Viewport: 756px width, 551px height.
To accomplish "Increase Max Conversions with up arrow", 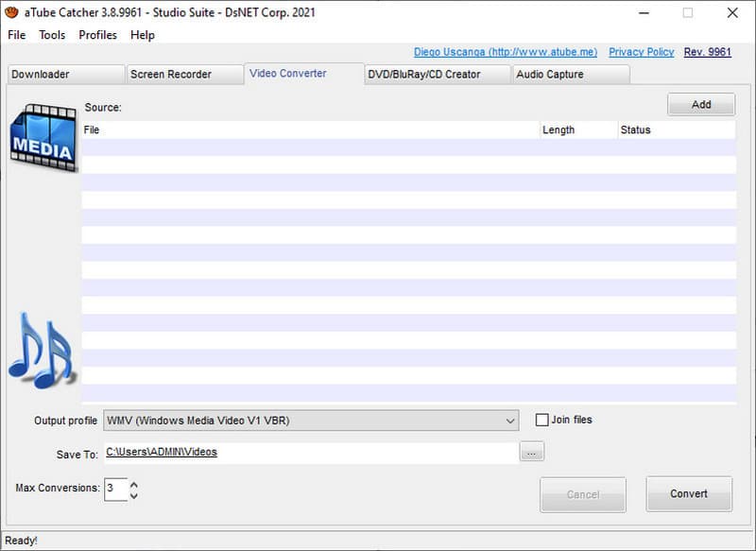I will [134, 485].
